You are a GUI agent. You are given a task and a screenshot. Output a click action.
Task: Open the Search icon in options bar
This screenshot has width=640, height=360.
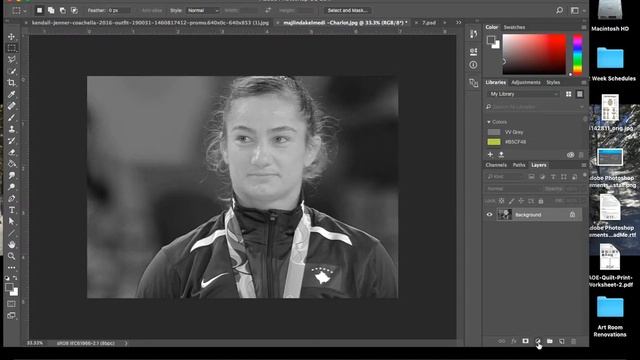click(x=559, y=10)
